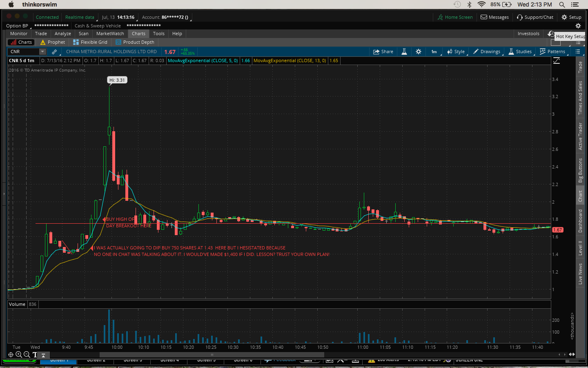Expand the CNR symbol dropdown arrow
This screenshot has height=368, width=588.
coord(42,52)
